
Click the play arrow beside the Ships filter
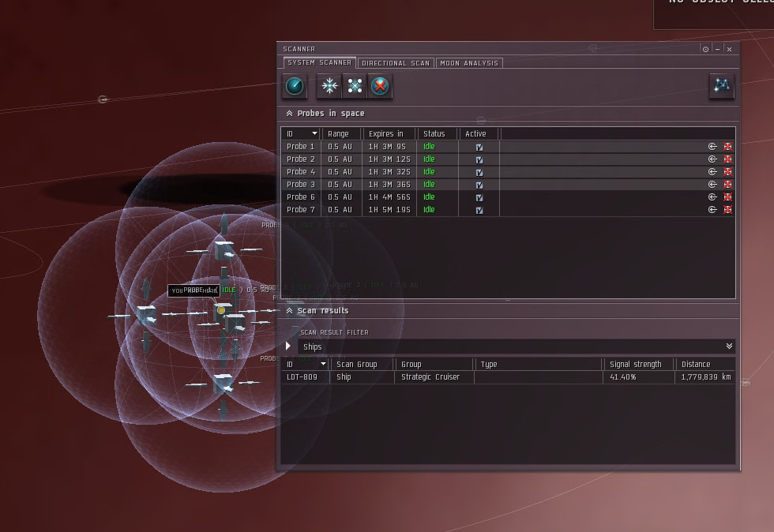288,346
